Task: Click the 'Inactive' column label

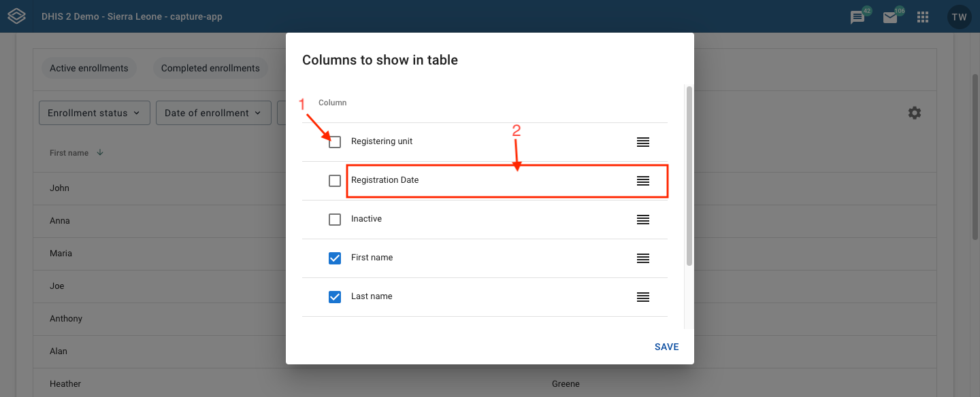Action: pos(366,219)
